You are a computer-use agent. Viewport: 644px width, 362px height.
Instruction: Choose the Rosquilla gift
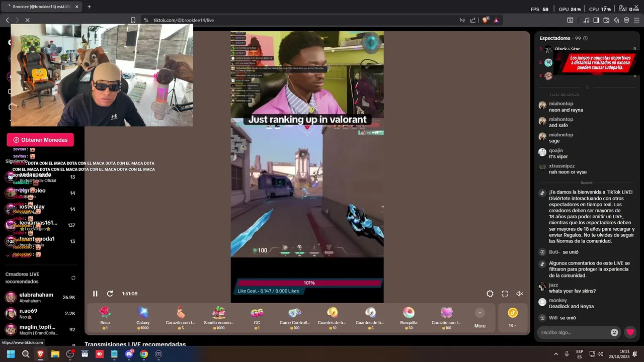coord(409,318)
